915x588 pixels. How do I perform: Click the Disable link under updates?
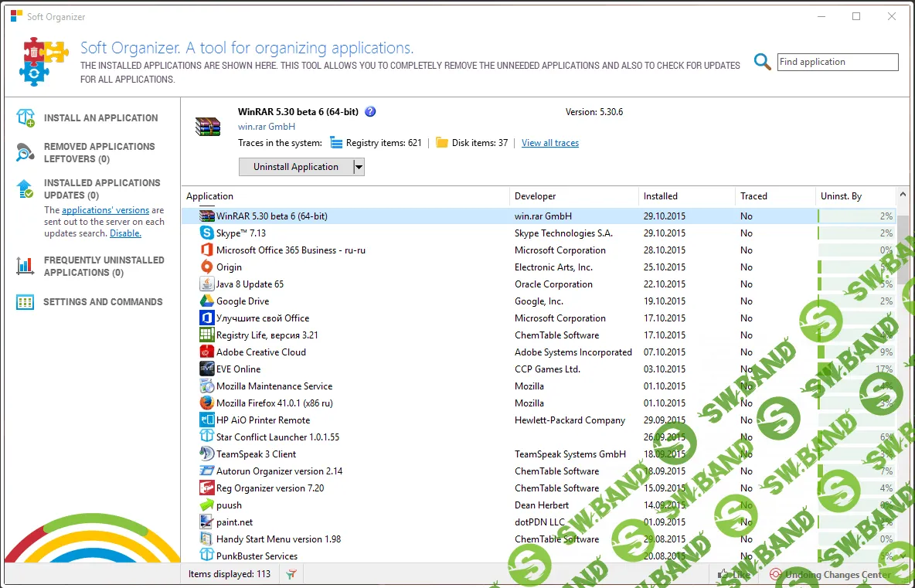(125, 233)
